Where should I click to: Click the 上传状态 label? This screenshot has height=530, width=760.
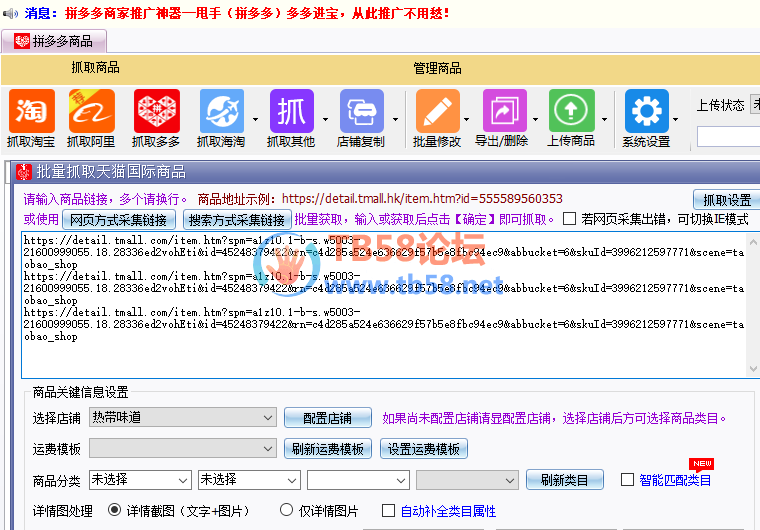[720, 105]
